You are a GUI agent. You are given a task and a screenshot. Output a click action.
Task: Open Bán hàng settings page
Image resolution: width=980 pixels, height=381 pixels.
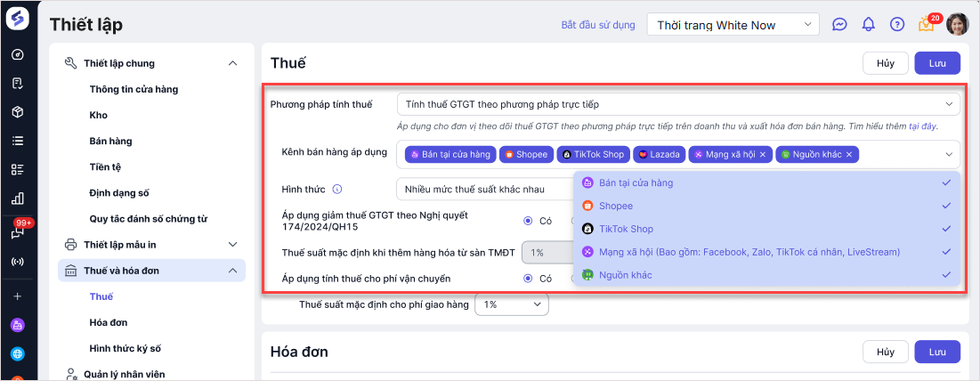(x=110, y=142)
